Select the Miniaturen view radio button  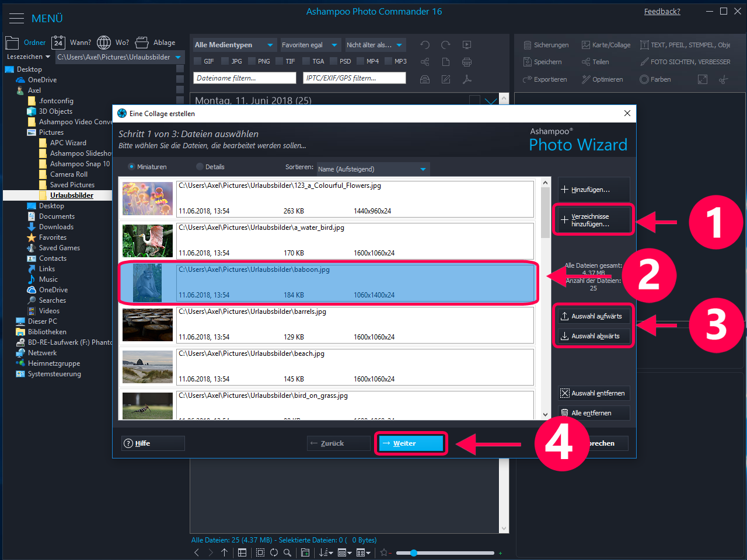tap(131, 167)
